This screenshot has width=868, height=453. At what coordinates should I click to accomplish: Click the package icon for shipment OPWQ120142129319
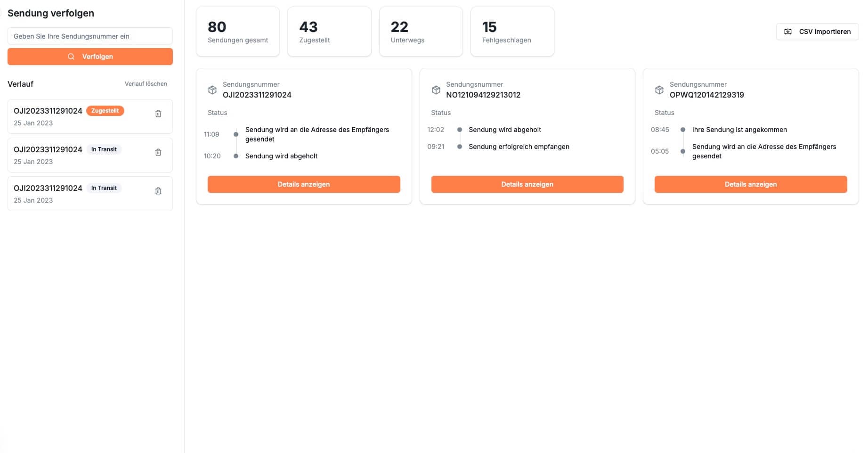(x=659, y=90)
